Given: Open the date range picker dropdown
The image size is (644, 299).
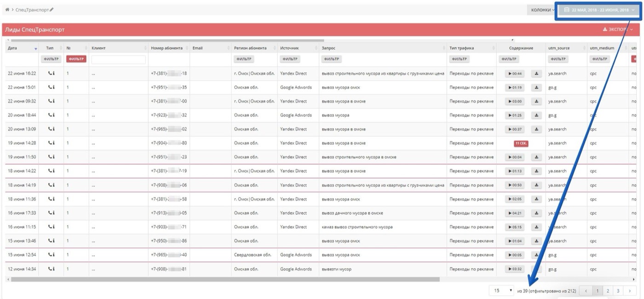Looking at the screenshot, I should pos(599,10).
